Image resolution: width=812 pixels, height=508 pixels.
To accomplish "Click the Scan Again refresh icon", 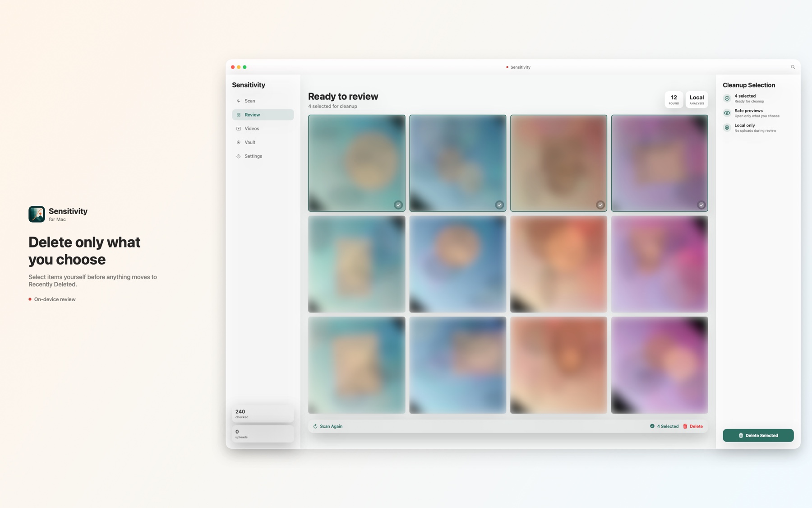I will [x=315, y=426].
